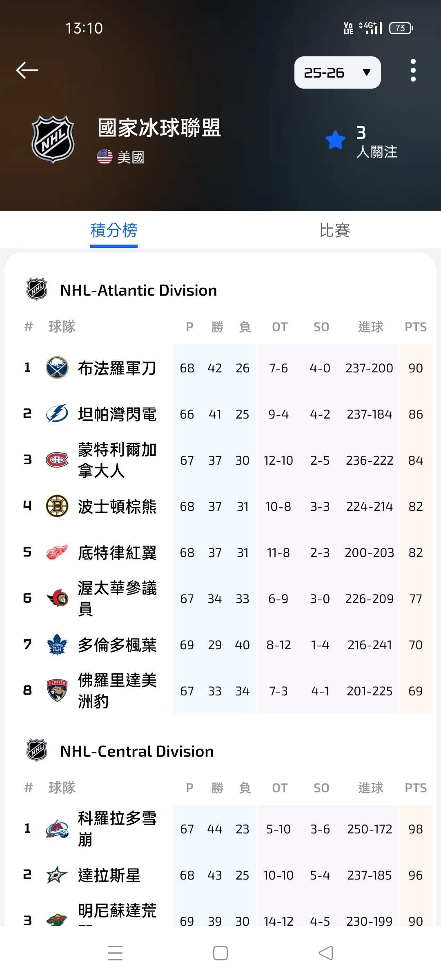Tap the Ottawa Senators logo
Viewport: 441px width, 980px height.
click(x=57, y=599)
